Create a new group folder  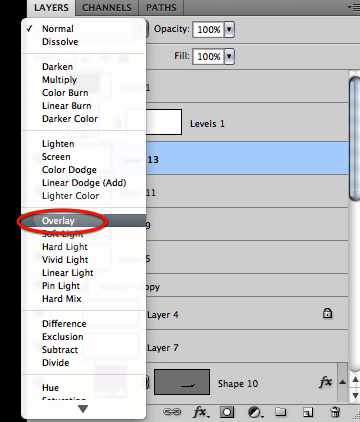pyautogui.click(x=281, y=412)
